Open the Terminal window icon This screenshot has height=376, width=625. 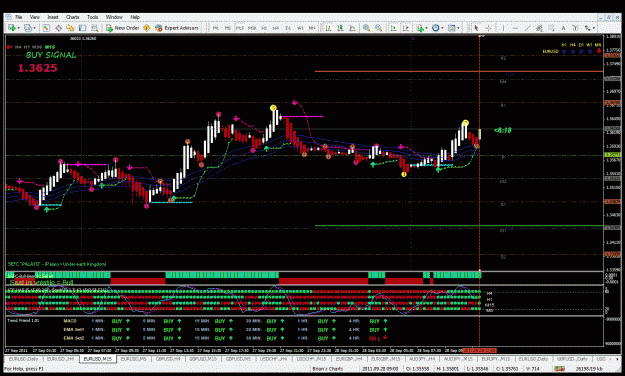pyautogui.click(x=83, y=28)
